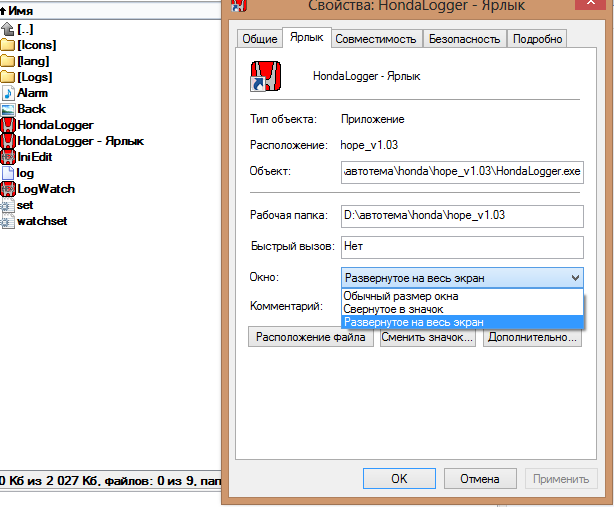Click the Back image file icon
Screen dimensions: 614x507
tap(7, 109)
